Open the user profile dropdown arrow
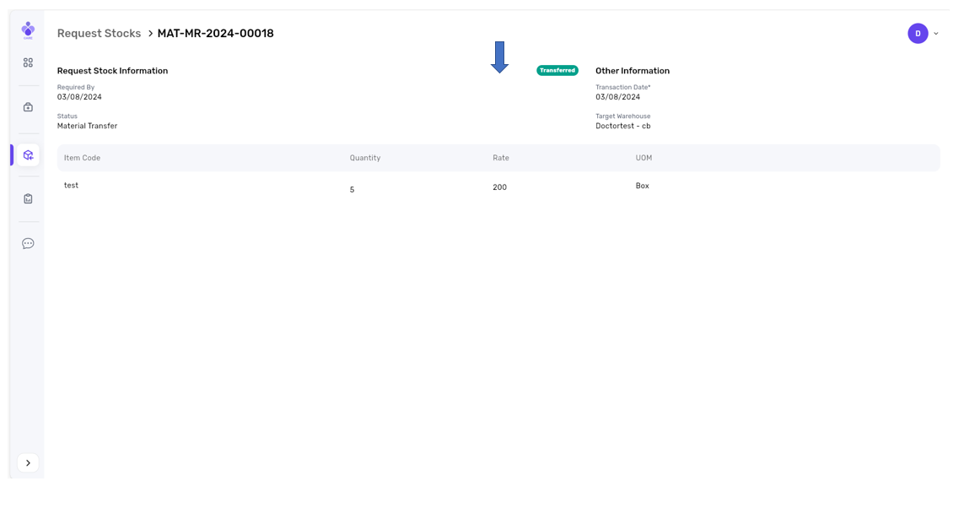The width and height of the screenshot is (980, 508). point(936,34)
